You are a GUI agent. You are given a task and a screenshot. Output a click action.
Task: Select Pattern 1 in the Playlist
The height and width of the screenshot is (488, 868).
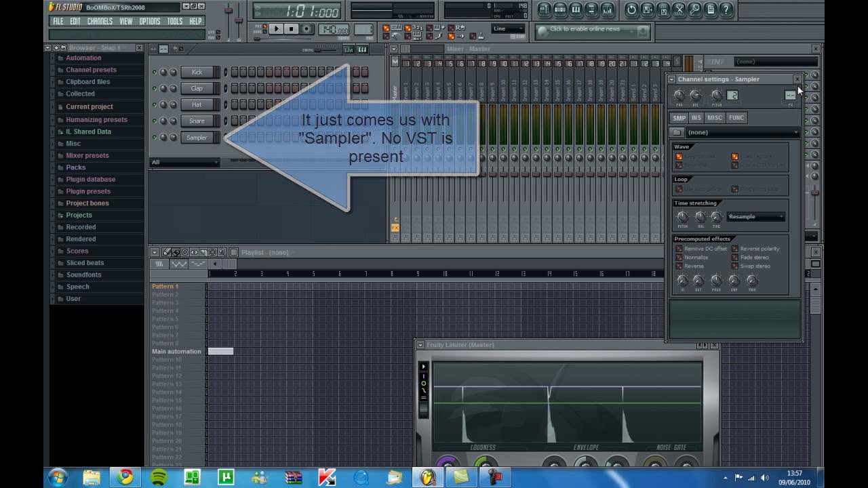(165, 287)
